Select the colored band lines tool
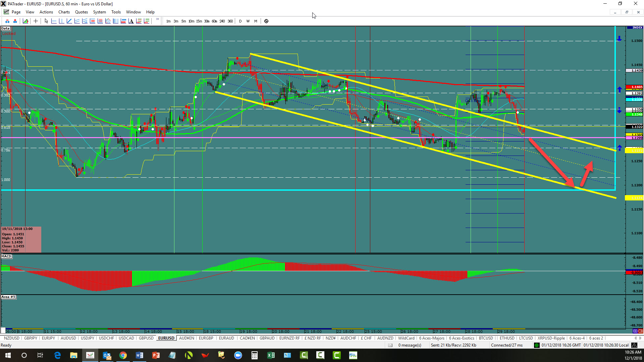 tap(123, 21)
